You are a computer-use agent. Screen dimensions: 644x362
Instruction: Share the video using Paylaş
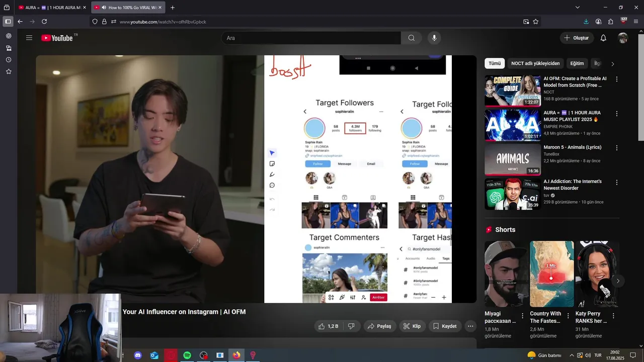pyautogui.click(x=379, y=326)
